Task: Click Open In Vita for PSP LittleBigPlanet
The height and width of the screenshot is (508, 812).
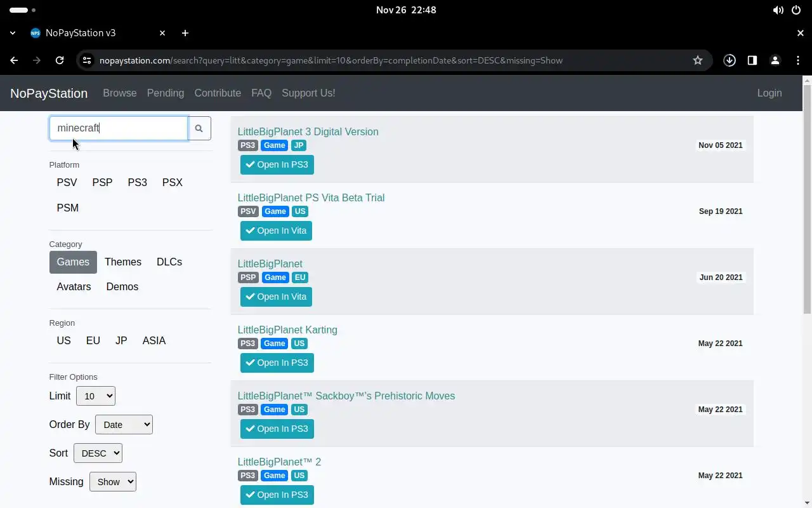Action: [276, 297]
